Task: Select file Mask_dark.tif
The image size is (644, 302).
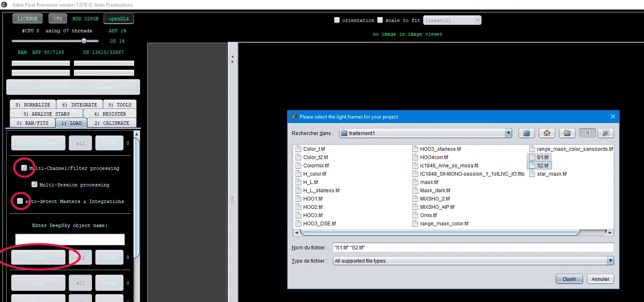Action: tap(432, 191)
